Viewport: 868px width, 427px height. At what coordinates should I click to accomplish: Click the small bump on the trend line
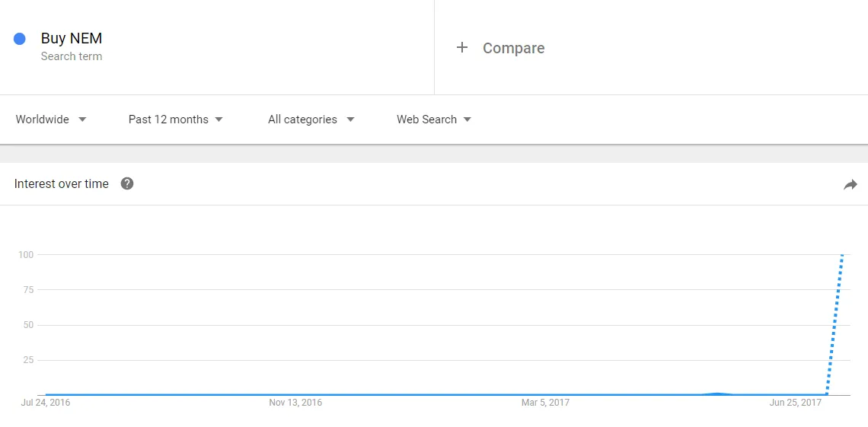tap(717, 394)
